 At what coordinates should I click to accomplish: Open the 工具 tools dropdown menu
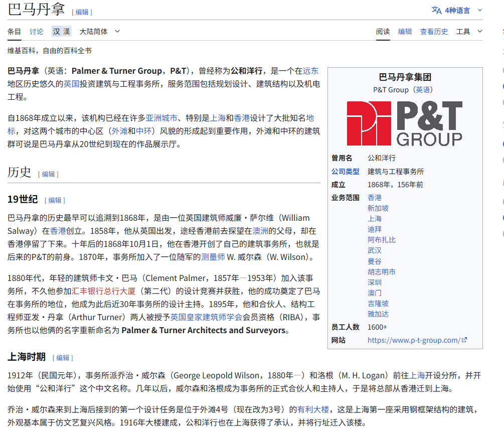click(x=468, y=31)
